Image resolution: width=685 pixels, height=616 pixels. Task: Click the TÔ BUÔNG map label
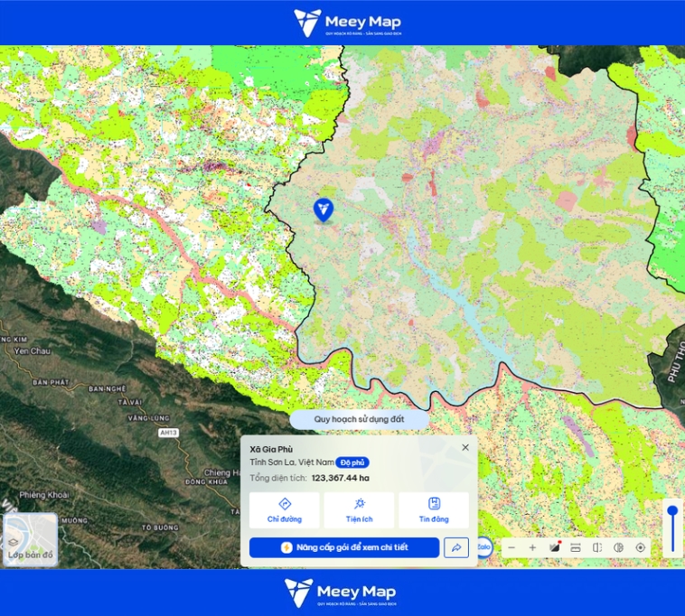[x=160, y=527]
